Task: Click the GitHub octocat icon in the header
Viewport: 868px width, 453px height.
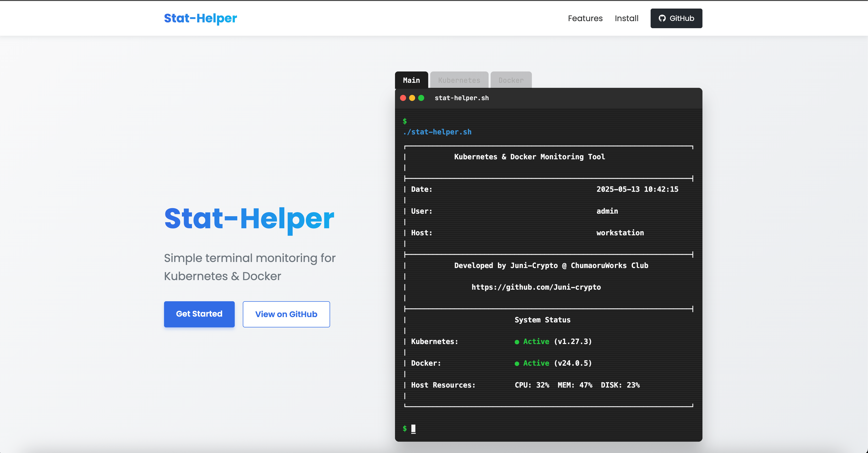Action: pos(662,18)
